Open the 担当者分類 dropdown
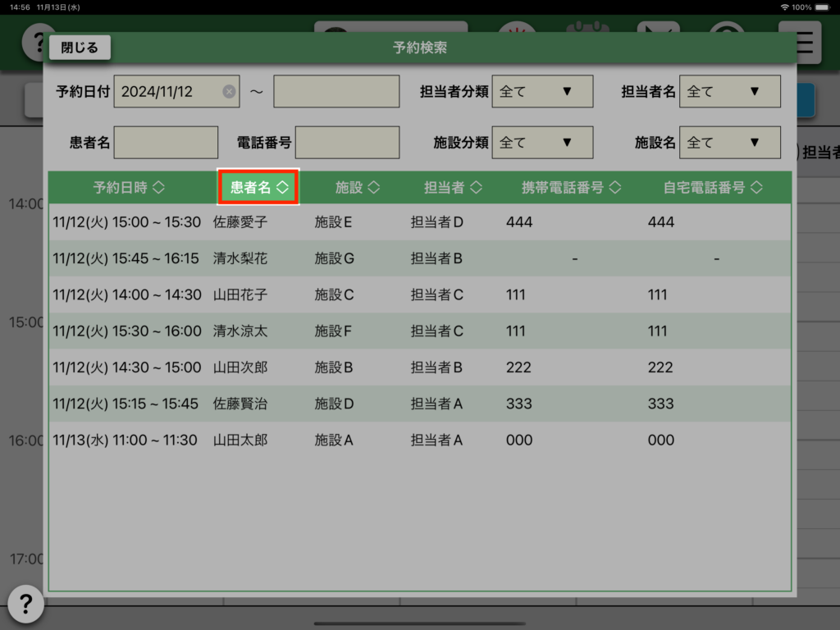The image size is (840, 630). point(541,92)
